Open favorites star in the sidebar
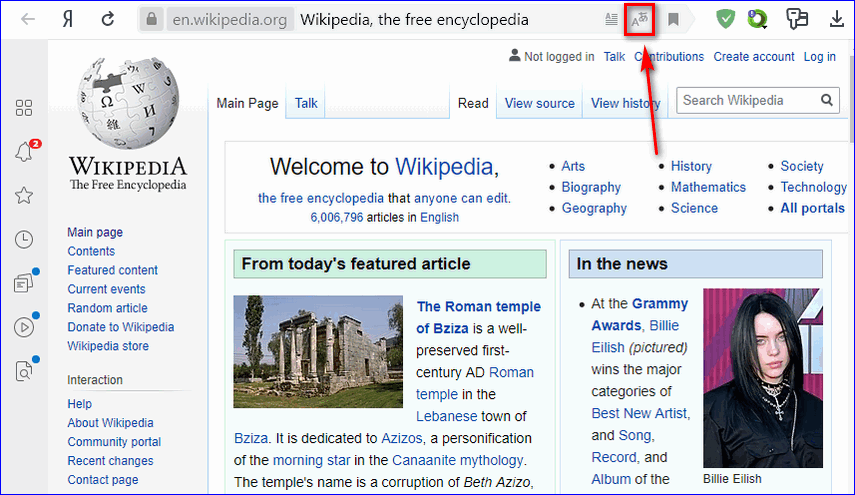This screenshot has height=495, width=855. [x=24, y=195]
